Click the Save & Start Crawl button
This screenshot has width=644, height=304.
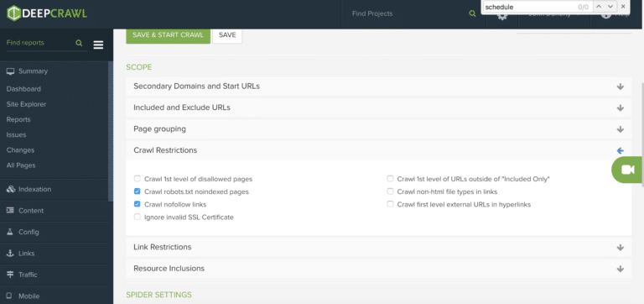coord(168,35)
